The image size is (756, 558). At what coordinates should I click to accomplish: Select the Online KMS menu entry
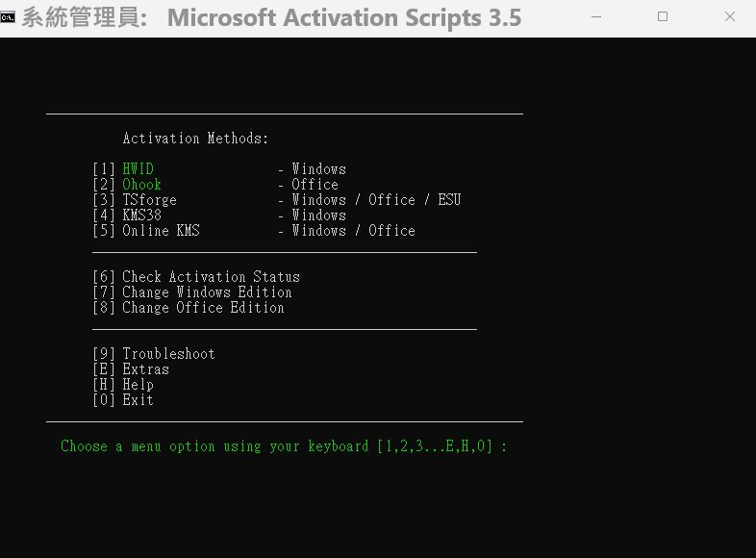click(161, 231)
